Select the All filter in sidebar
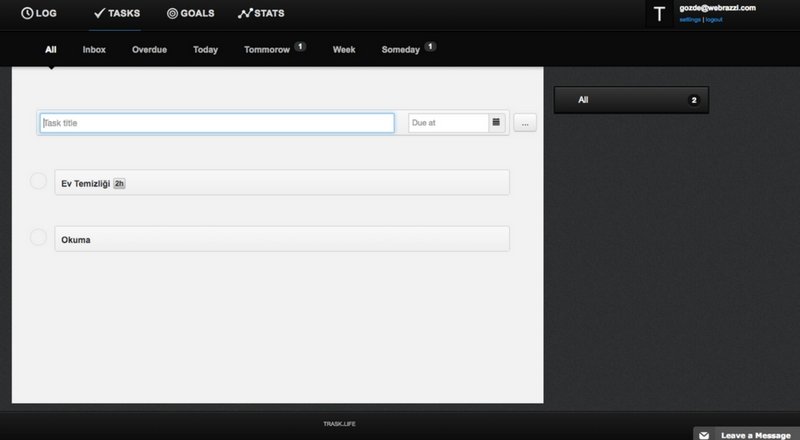 (631, 100)
